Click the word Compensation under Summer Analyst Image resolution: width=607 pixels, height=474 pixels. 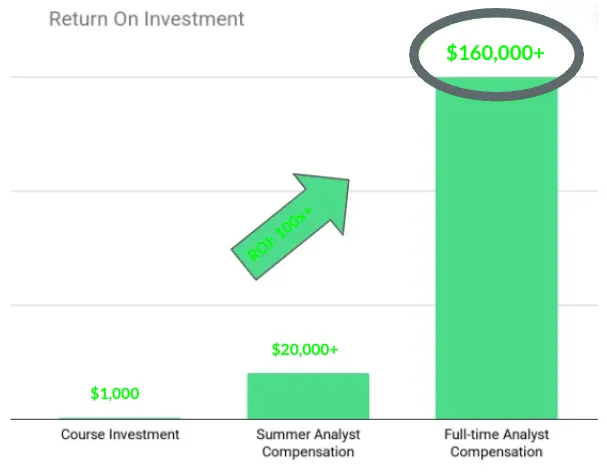(308, 452)
